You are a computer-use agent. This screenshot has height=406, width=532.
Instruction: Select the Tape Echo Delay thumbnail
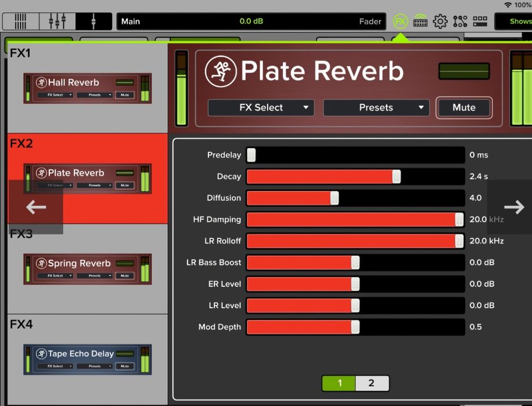[x=88, y=360]
